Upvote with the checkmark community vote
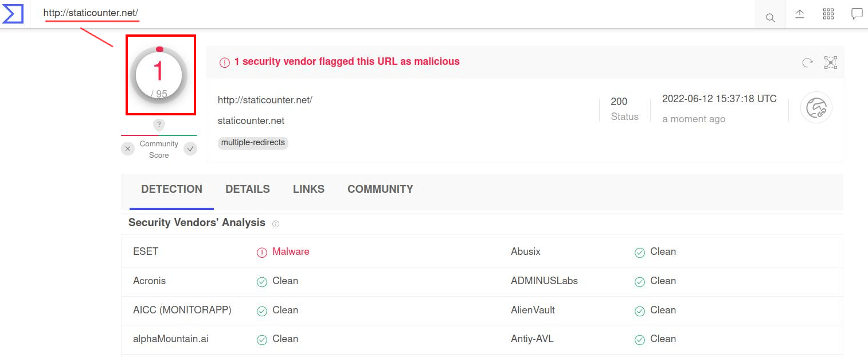This screenshot has width=868, height=357. point(190,149)
